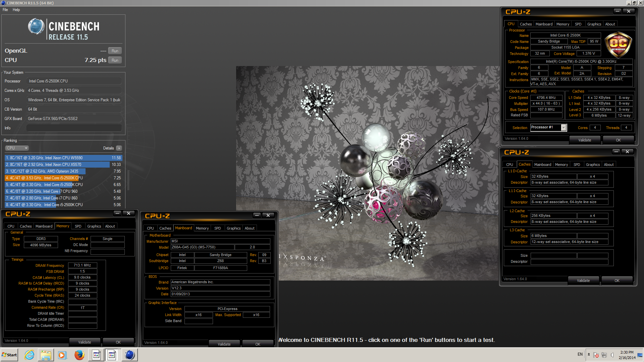
Task: Select ranking row Core i7 CPU 860
Action: click(x=63, y=198)
